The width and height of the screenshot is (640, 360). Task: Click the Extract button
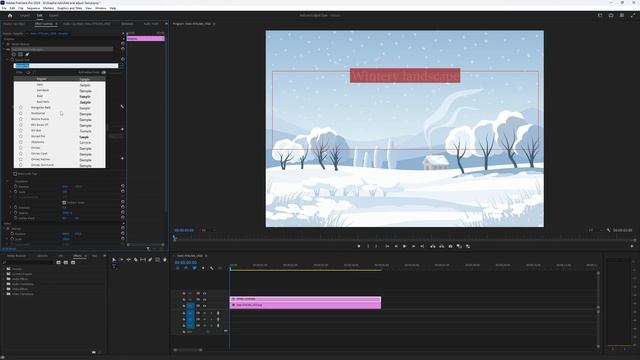pyautogui.click(x=442, y=246)
